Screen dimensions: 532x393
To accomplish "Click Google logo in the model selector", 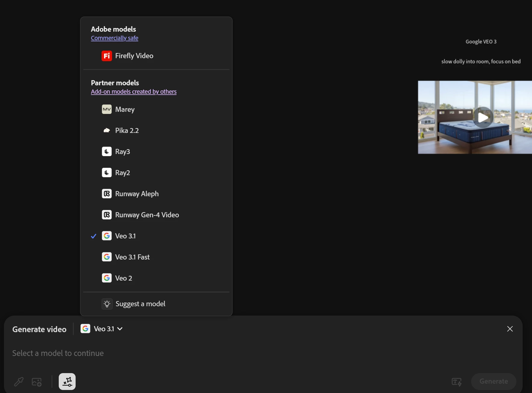I will (85, 329).
